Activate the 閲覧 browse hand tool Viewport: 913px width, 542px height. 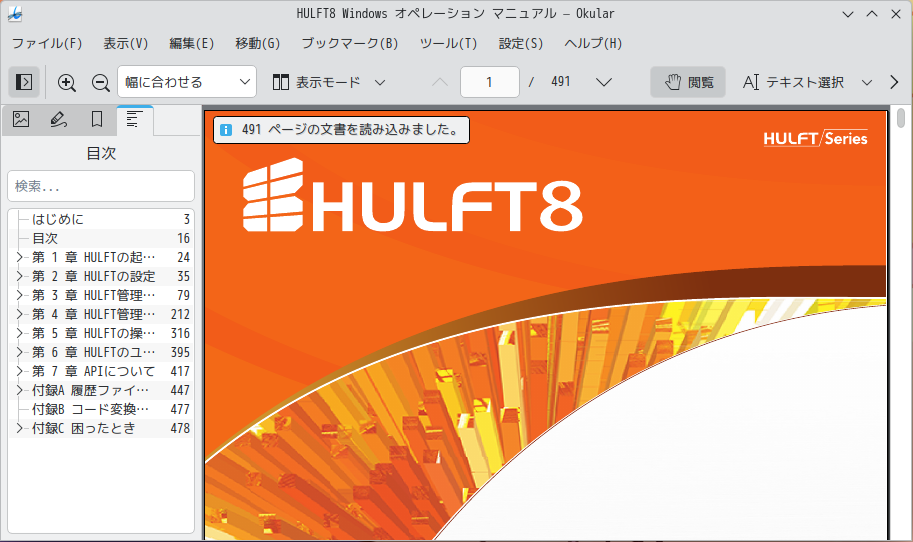click(688, 82)
